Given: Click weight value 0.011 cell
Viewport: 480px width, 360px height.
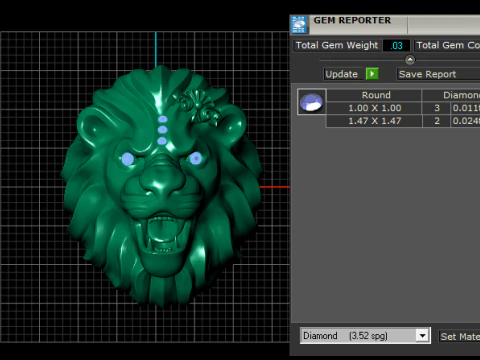Looking at the screenshot, I should coord(466,108).
